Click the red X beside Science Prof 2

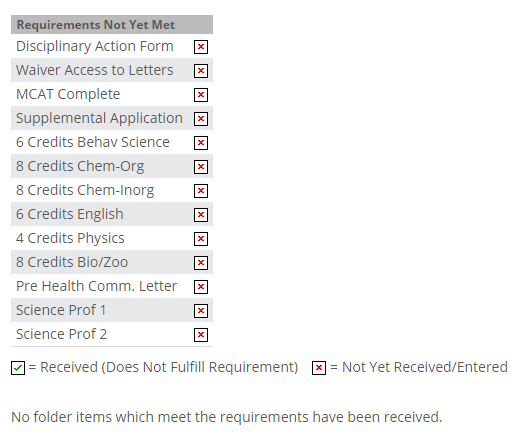pyautogui.click(x=201, y=335)
